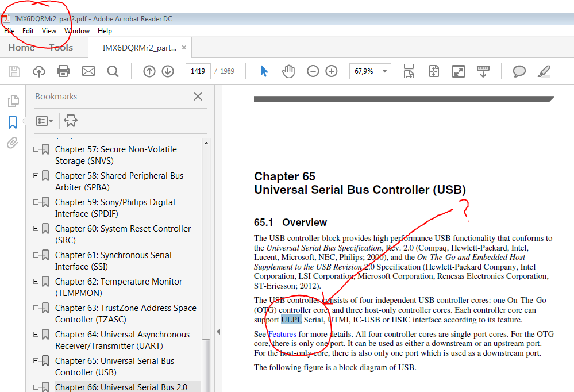
Task: Open the zoom level 67,9% dropdown
Action: 384,71
